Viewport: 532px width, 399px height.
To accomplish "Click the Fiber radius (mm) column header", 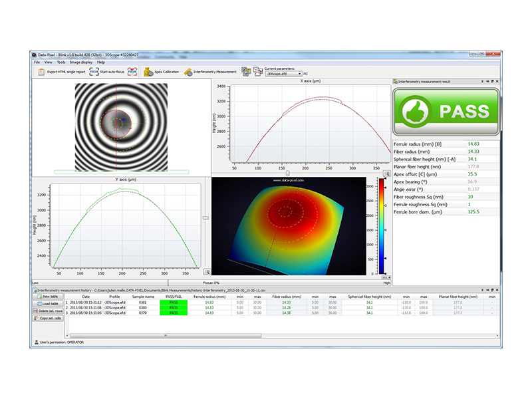I will click(287, 297).
